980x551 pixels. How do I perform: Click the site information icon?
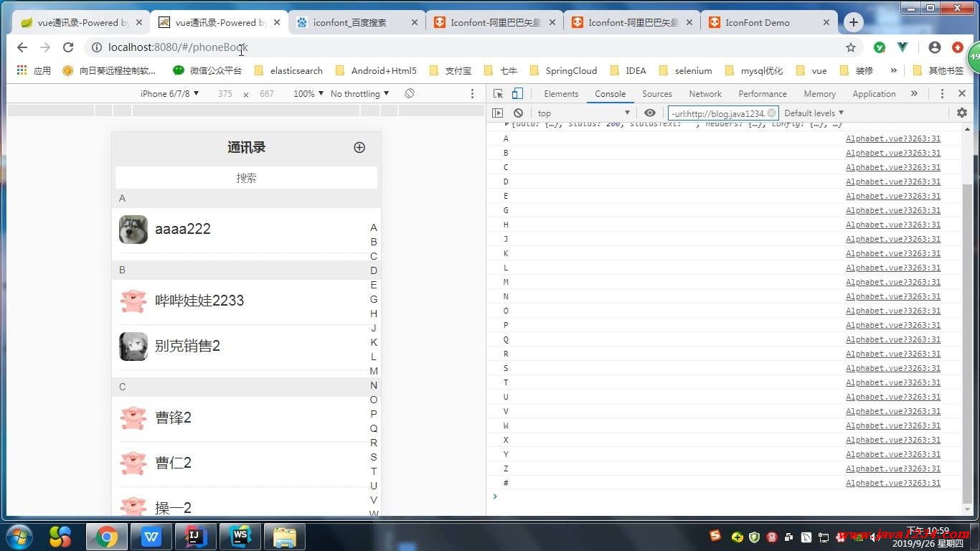click(x=97, y=47)
